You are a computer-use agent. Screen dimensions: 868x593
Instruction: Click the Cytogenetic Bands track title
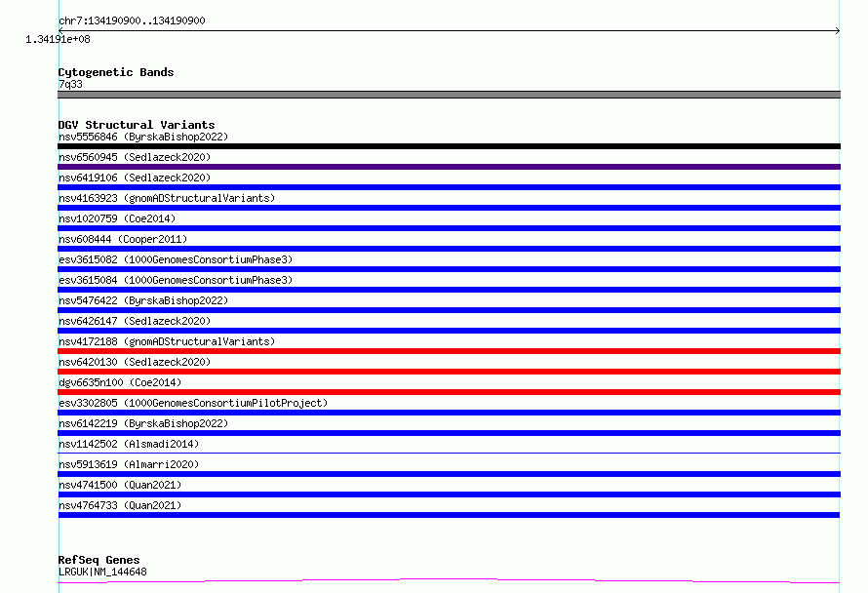coord(116,72)
